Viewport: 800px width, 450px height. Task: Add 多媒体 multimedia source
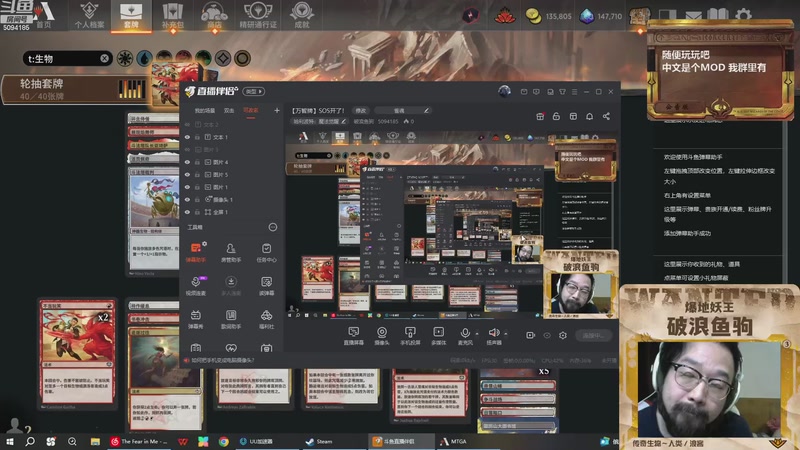[x=438, y=336]
